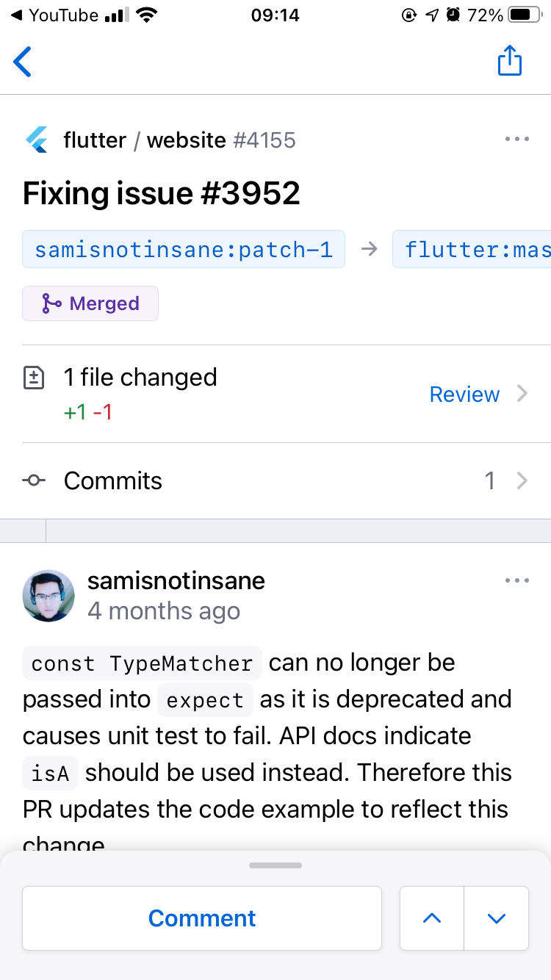Tap the Comment button
The height and width of the screenshot is (980, 551).
tap(202, 918)
